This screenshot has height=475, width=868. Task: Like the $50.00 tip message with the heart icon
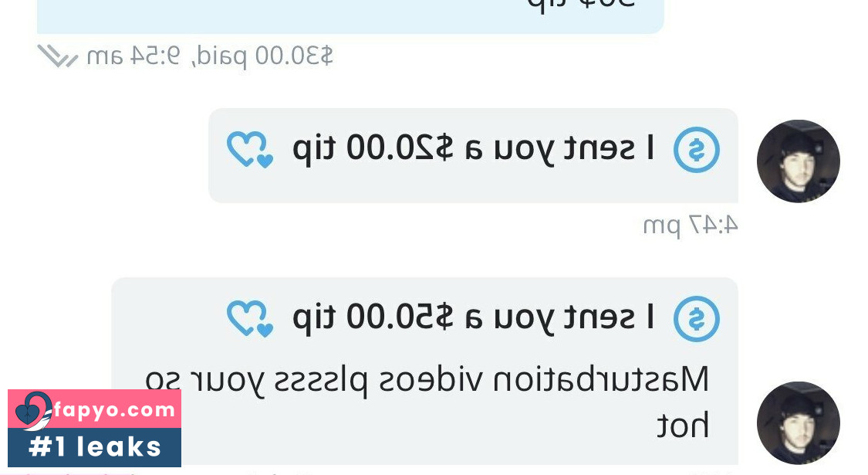250,318
